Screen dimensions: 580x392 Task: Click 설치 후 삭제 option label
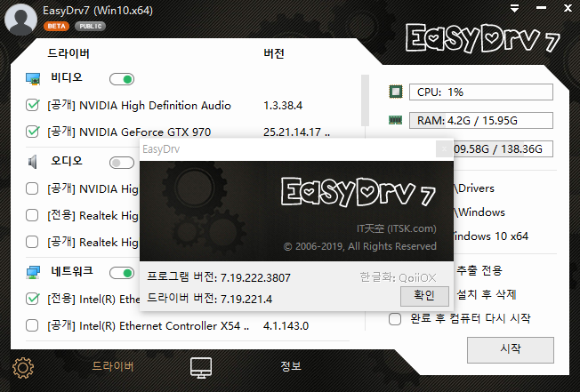487,295
